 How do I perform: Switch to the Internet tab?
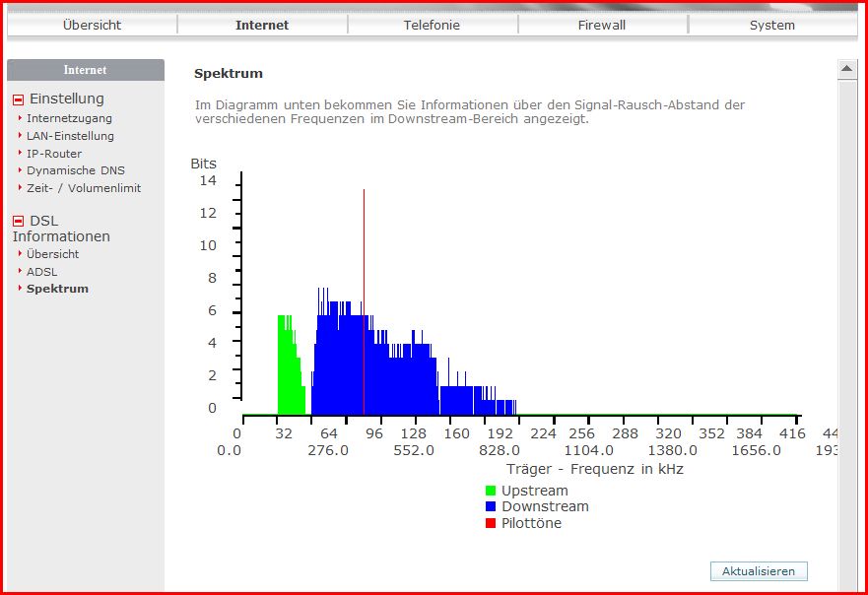[262, 25]
